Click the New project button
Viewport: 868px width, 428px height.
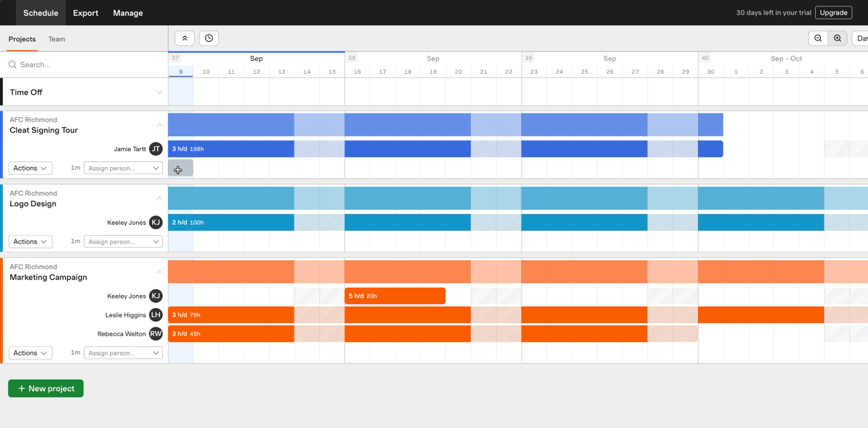(45, 388)
